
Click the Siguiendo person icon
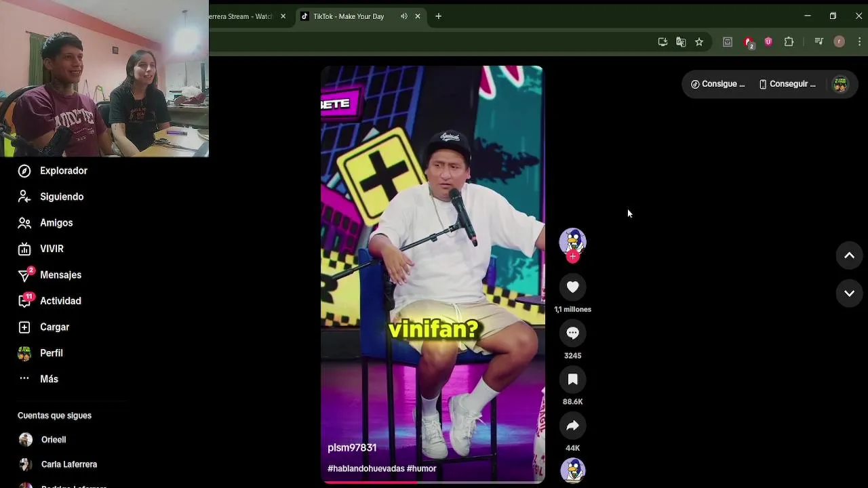click(x=24, y=197)
